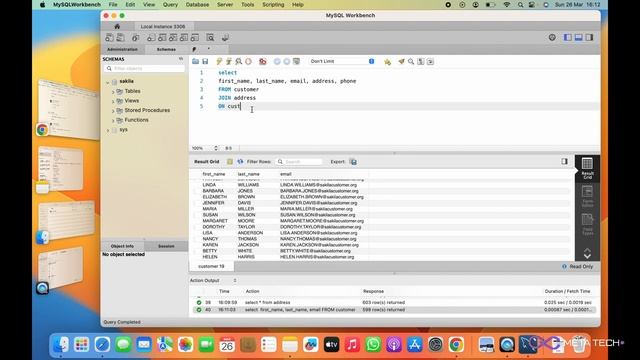The height and width of the screenshot is (360, 640).
Task: Expand the Tables node
Action: pos(113,91)
